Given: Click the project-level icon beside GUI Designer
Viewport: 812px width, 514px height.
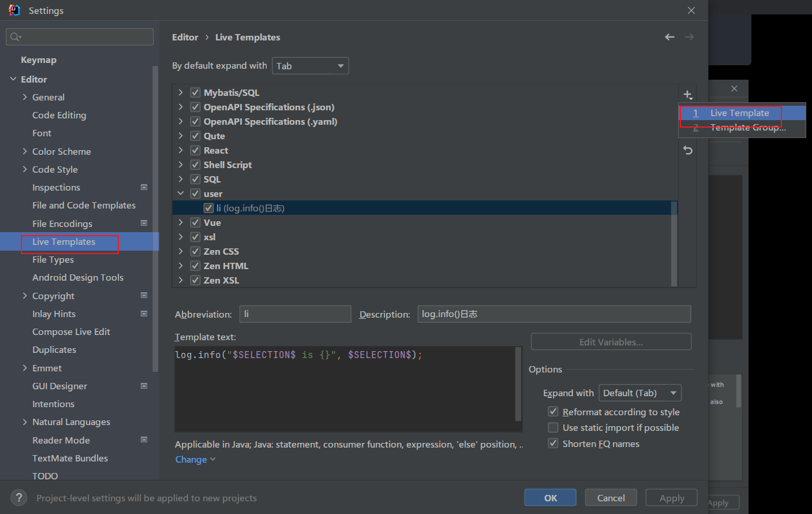Looking at the screenshot, I should click(x=144, y=386).
